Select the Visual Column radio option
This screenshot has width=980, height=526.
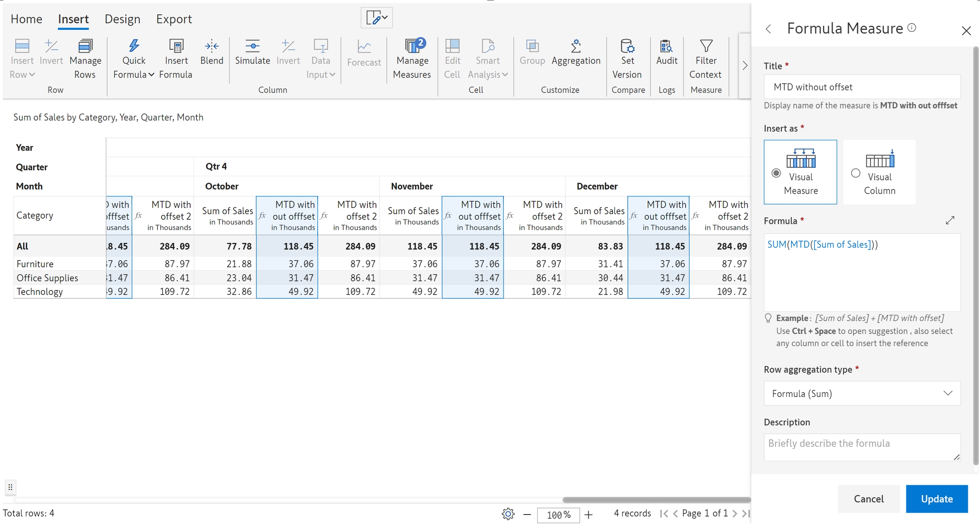[x=855, y=173]
